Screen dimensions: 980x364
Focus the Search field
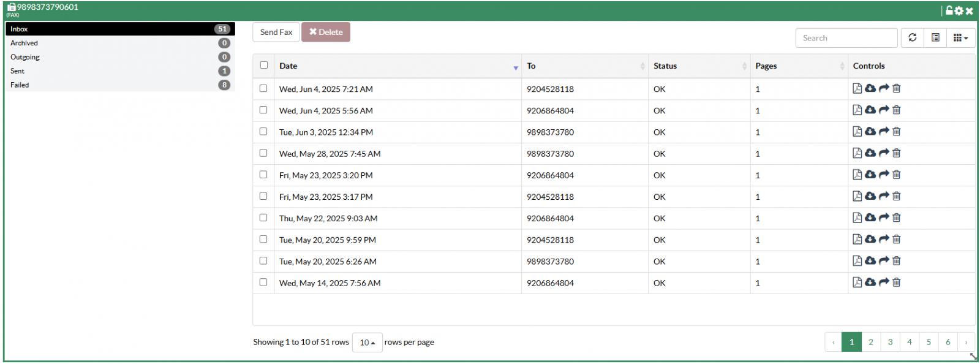(x=846, y=37)
